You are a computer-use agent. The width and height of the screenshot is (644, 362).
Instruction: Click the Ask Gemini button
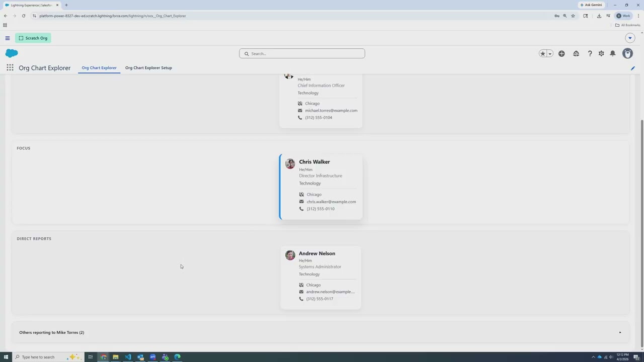[x=591, y=5]
